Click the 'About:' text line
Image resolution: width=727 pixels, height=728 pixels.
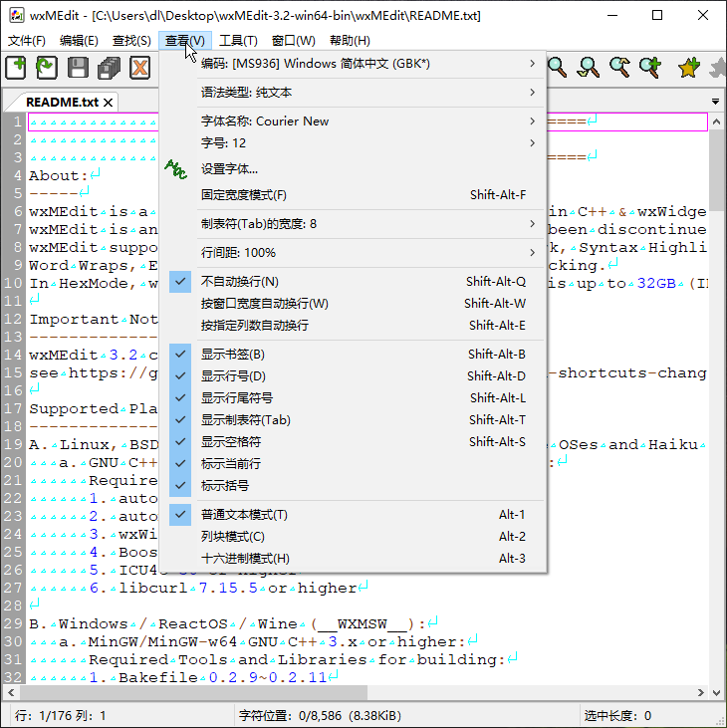pos(59,176)
